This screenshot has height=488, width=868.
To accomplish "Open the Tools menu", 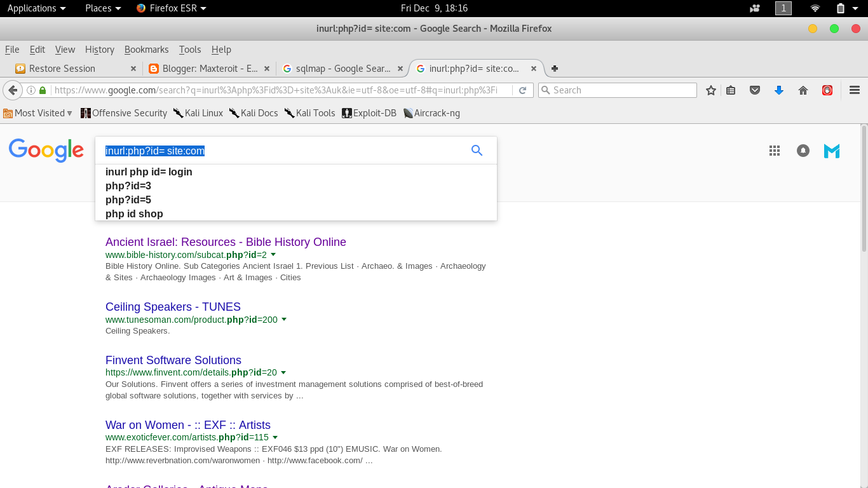I will [190, 50].
